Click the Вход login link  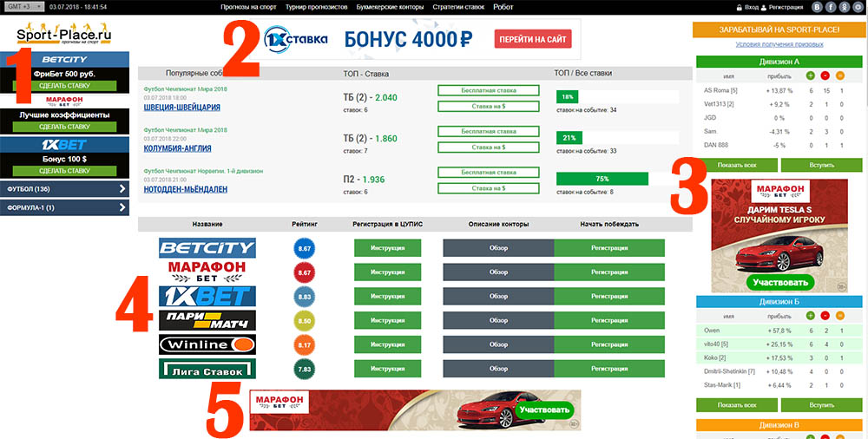[751, 7]
